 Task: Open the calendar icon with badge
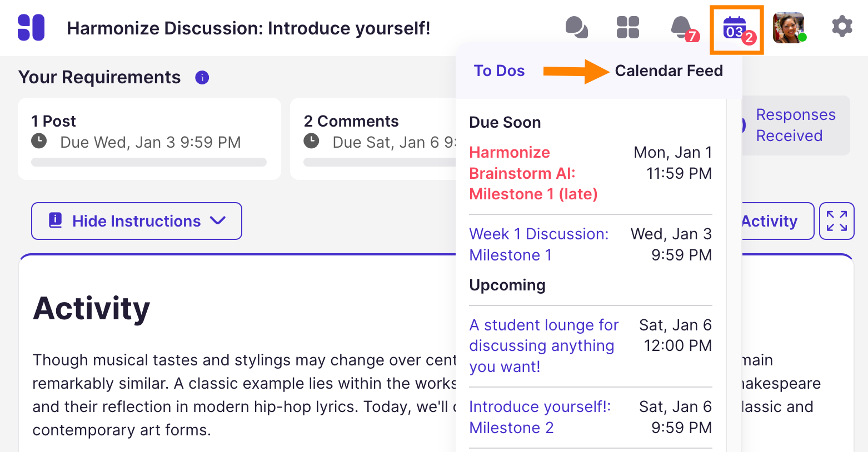(736, 26)
